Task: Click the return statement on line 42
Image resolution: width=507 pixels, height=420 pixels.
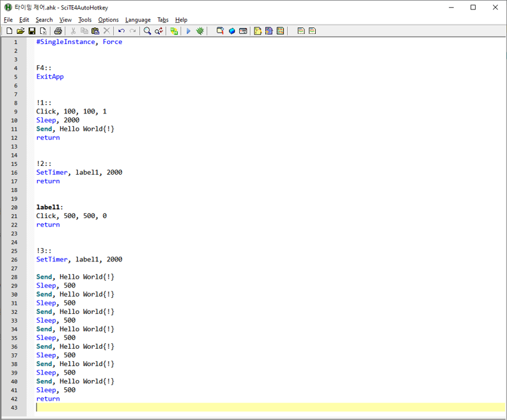Action: [48, 399]
